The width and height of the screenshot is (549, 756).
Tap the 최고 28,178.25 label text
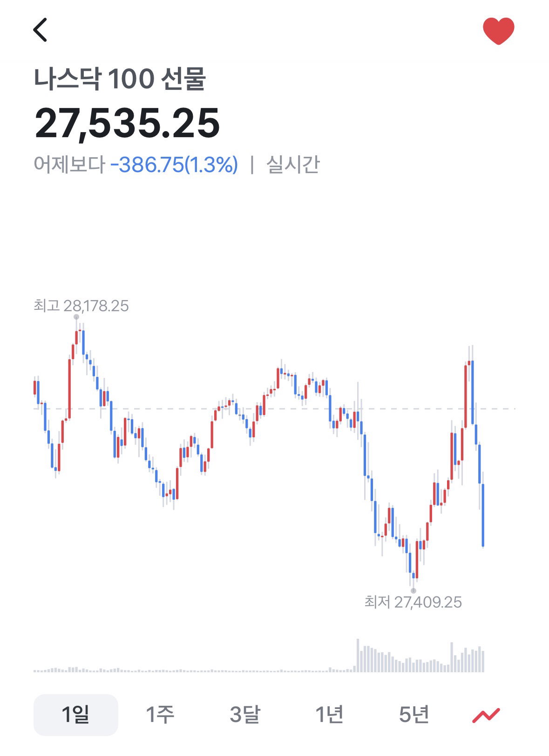click(81, 306)
